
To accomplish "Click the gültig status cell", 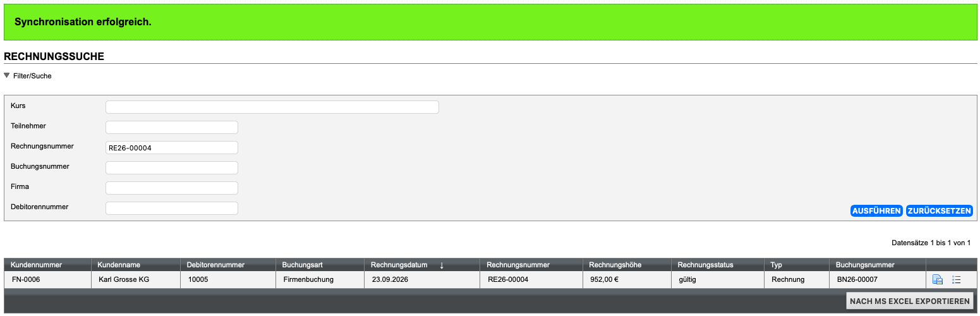I will tap(718, 279).
